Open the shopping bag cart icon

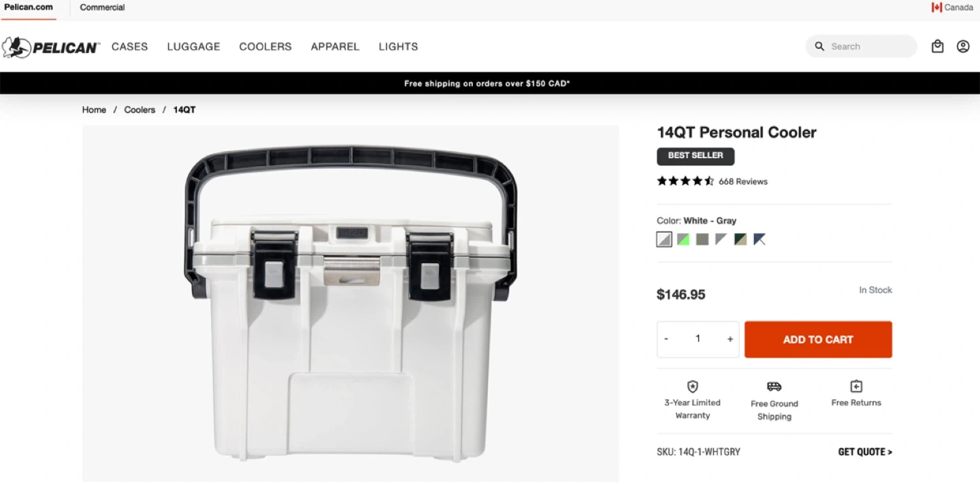[x=938, y=46]
